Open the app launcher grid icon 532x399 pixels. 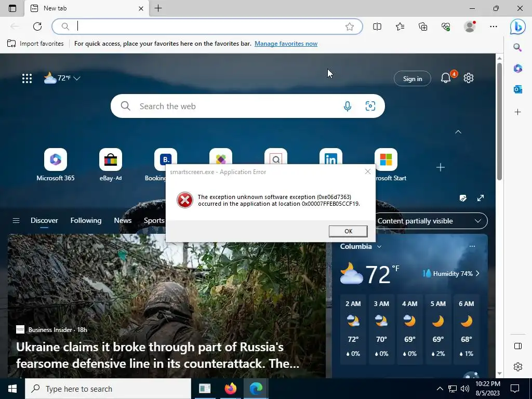[x=27, y=78]
